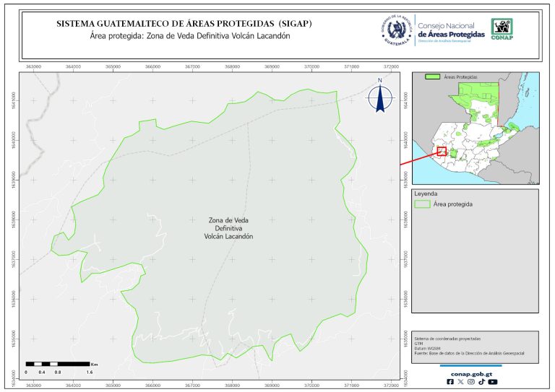The height and width of the screenshot is (392, 555).
Task: Click the Áreas Protegidas swatch in inset map
Action: (x=432, y=76)
